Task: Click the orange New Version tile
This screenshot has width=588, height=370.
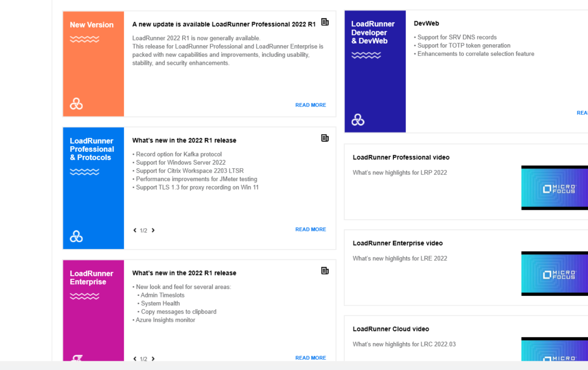Action: pyautogui.click(x=93, y=64)
